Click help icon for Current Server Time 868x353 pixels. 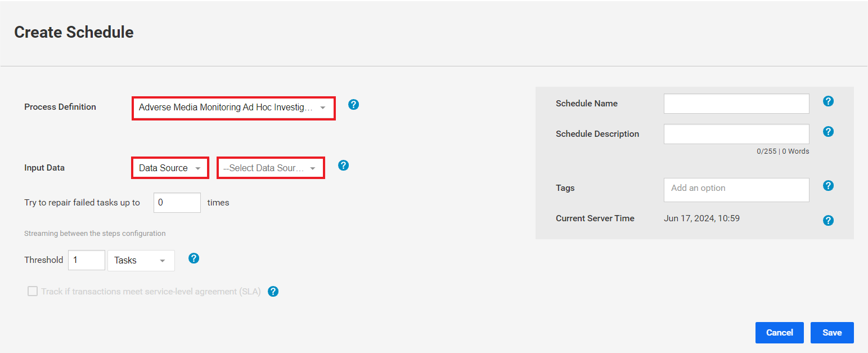click(x=828, y=221)
